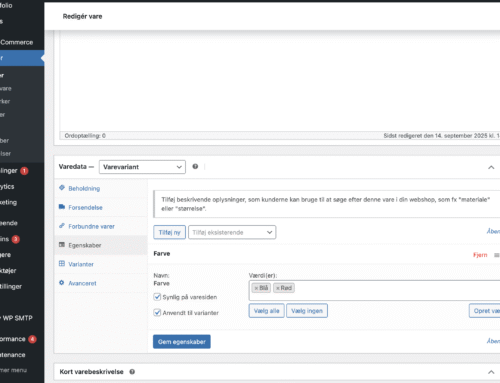The height and width of the screenshot is (383, 500).
Task: Click the Redigér vare heading
Action: point(82,16)
